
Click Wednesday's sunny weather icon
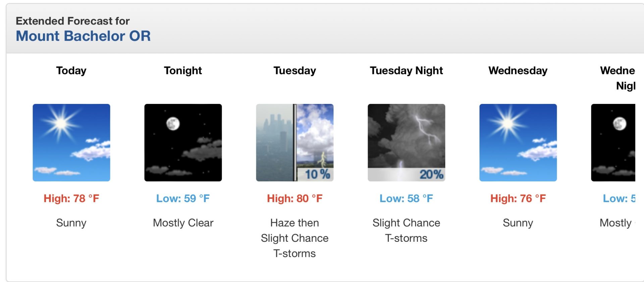coord(518,143)
